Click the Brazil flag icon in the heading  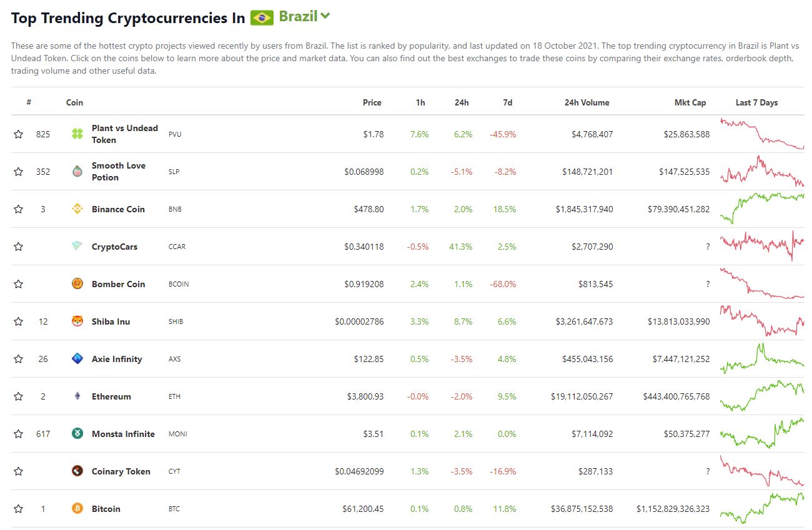coord(262,17)
